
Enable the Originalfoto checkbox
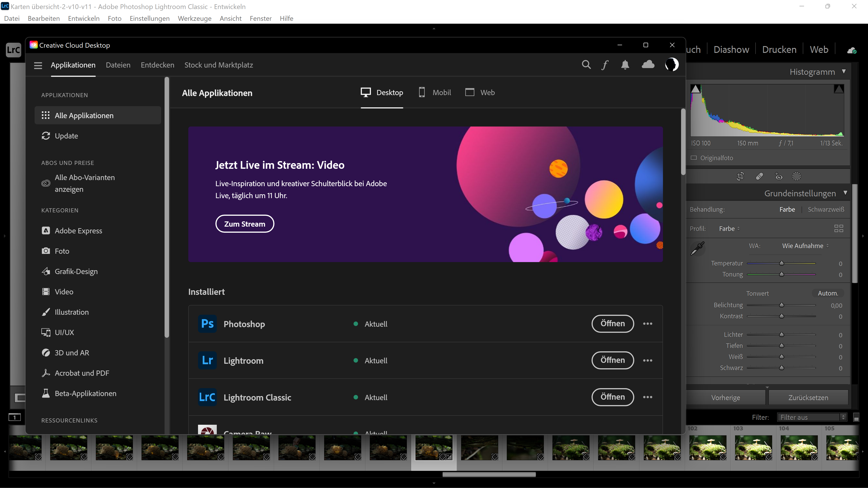click(x=694, y=158)
